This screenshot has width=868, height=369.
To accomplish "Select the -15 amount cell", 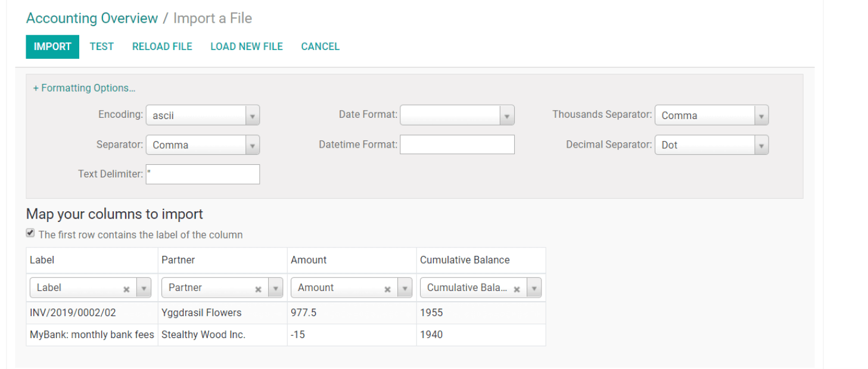I will click(x=351, y=334).
